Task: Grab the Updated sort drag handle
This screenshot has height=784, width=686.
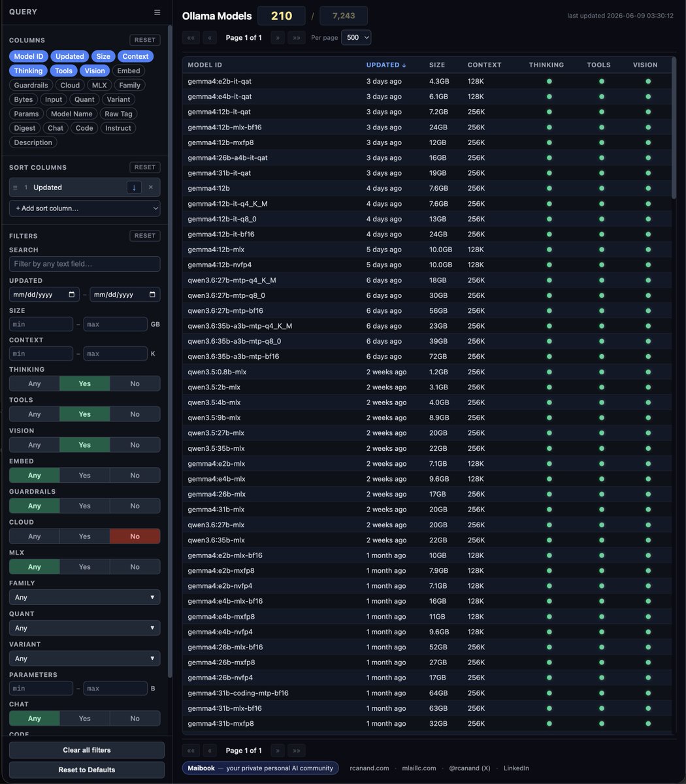Action: (15, 188)
